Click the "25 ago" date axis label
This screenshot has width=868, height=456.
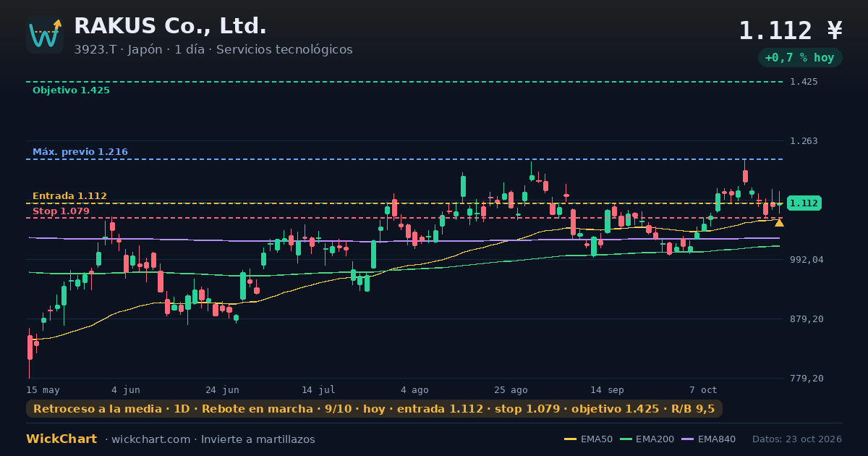click(x=511, y=389)
